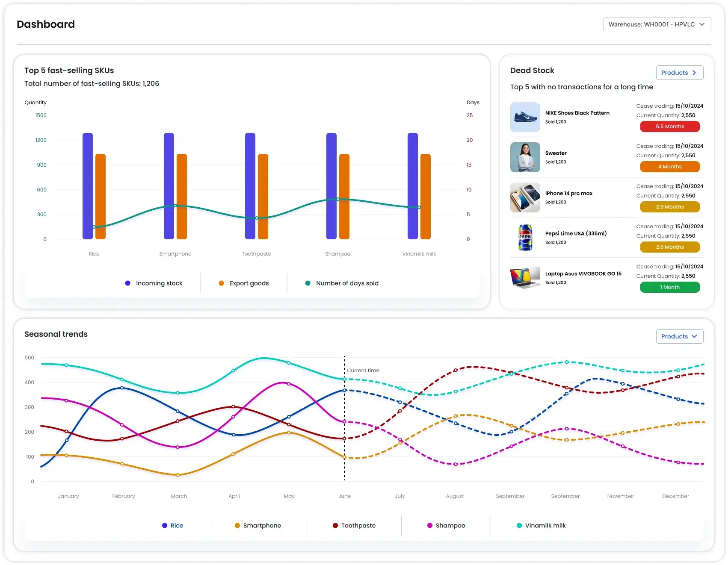Toggle Number of days sold legend
This screenshot has height=565, width=728.
[x=342, y=283]
